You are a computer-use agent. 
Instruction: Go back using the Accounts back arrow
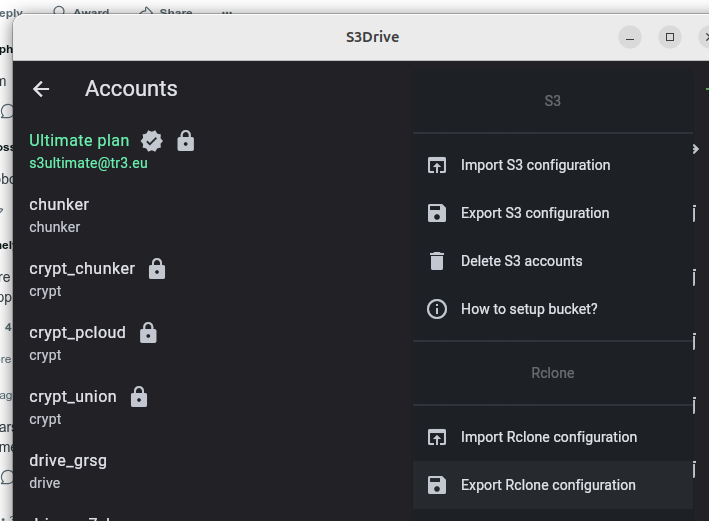click(41, 89)
